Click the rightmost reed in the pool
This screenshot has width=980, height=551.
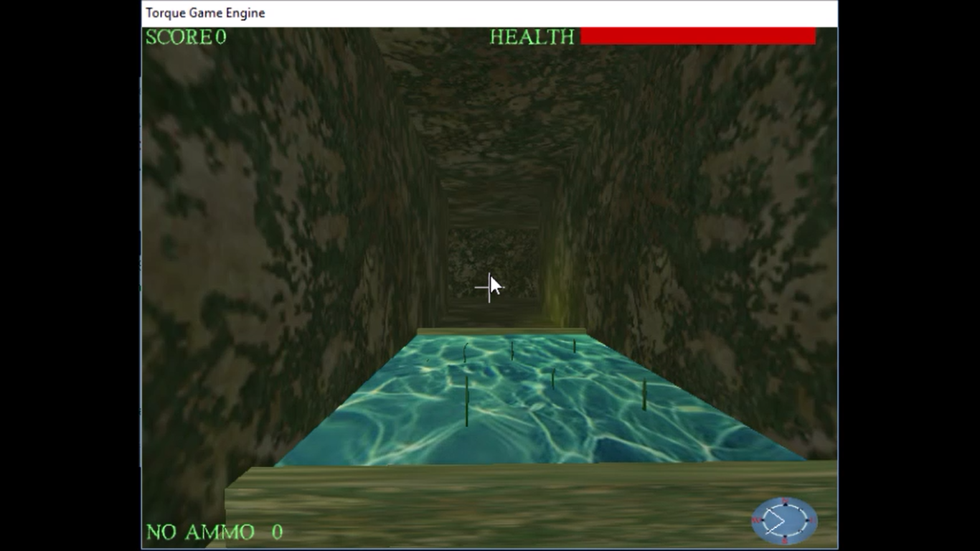(x=644, y=395)
